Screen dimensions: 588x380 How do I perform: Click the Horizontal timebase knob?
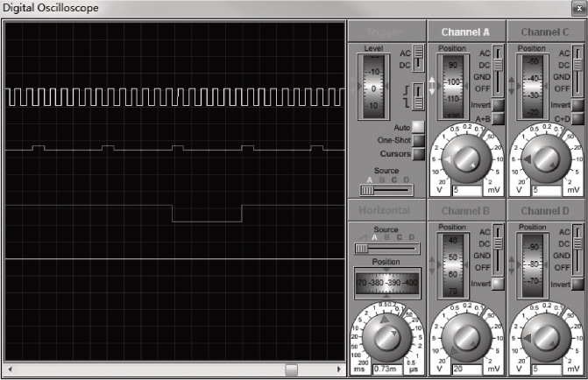pos(386,337)
